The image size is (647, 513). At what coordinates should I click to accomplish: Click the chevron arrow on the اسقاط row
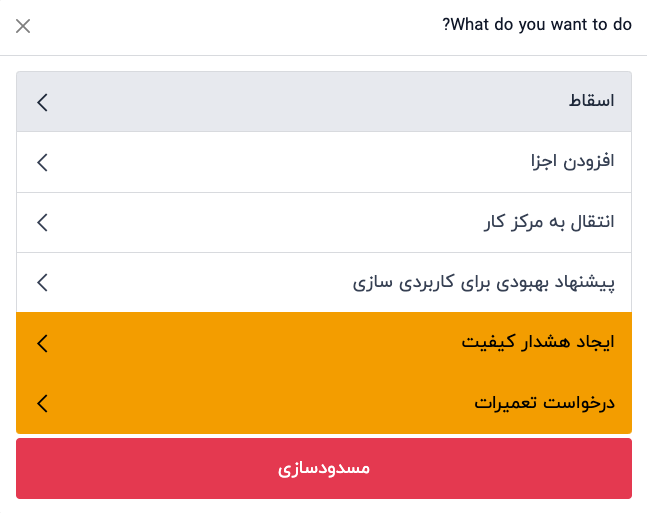coord(42,102)
